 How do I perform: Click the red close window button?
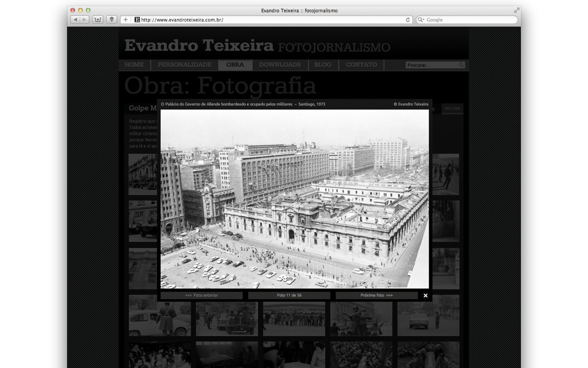tap(73, 10)
